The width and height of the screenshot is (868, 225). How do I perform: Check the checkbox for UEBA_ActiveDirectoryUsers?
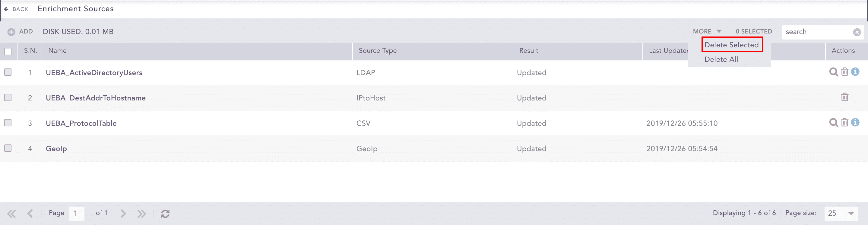(x=8, y=72)
